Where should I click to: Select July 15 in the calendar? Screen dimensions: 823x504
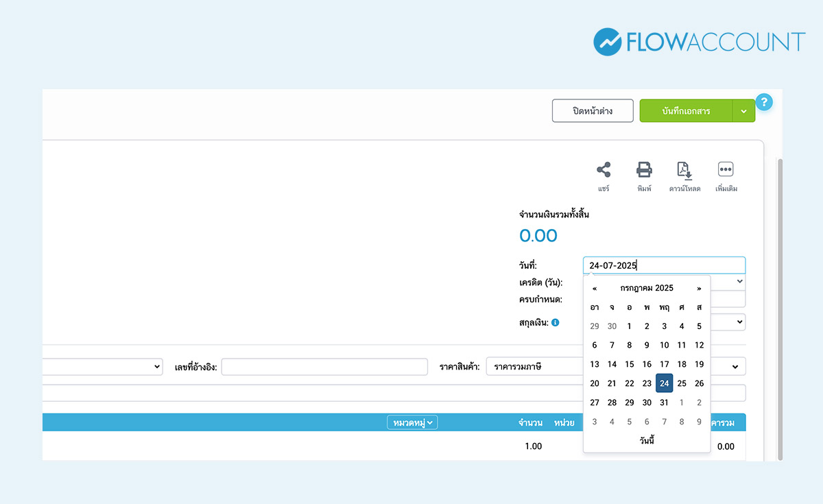click(x=630, y=364)
